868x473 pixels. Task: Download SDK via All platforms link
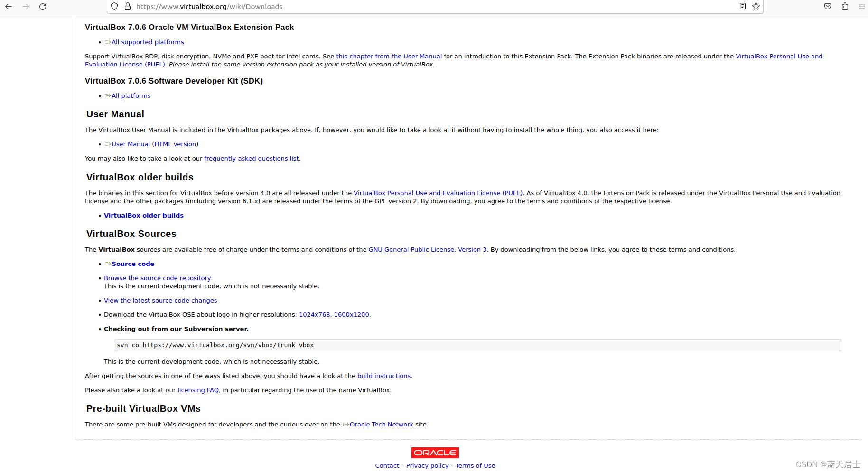pyautogui.click(x=131, y=96)
